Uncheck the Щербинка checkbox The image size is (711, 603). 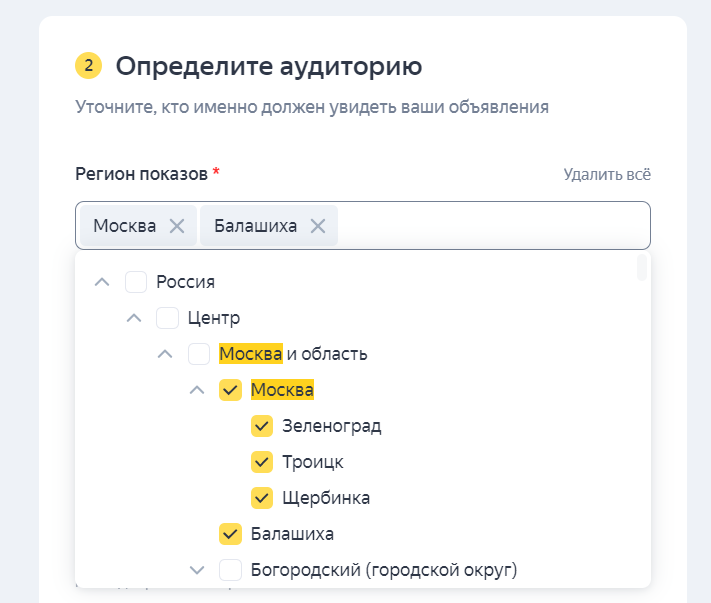(262, 498)
